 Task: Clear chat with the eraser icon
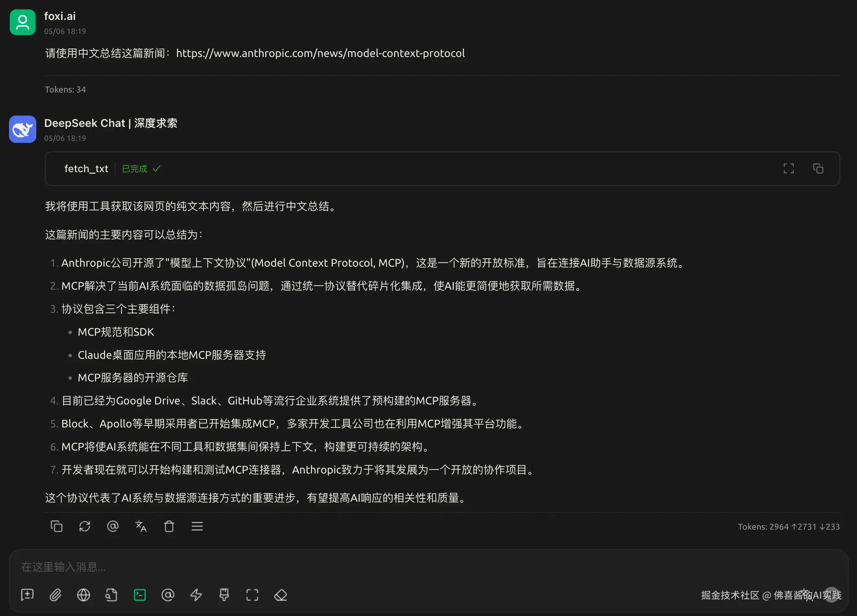(280, 595)
